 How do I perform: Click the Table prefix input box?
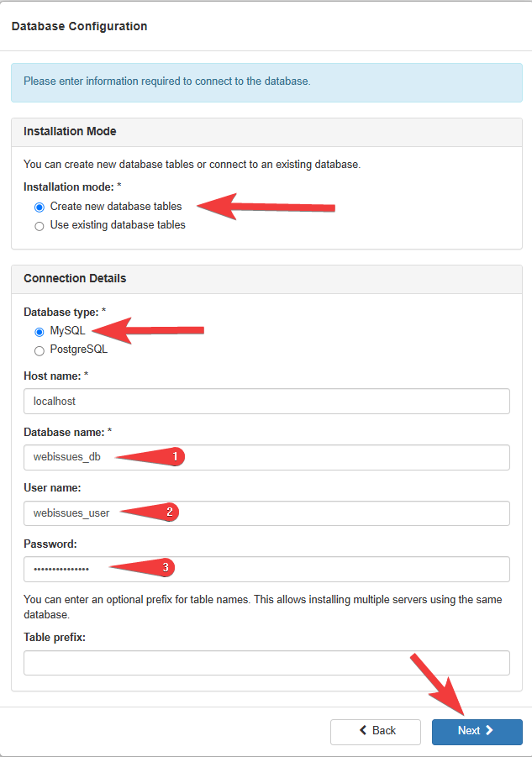[266, 663]
